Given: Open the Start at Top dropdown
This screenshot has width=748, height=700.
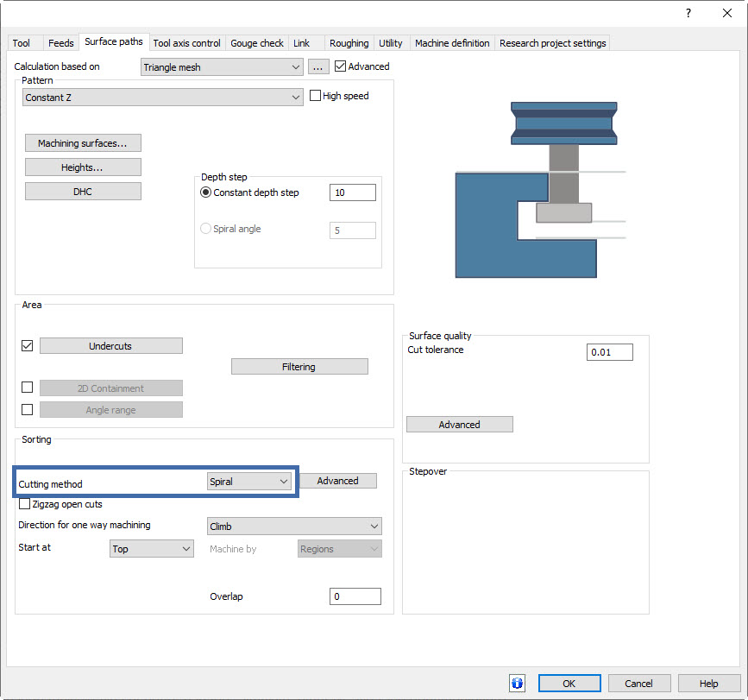Looking at the screenshot, I should (152, 549).
